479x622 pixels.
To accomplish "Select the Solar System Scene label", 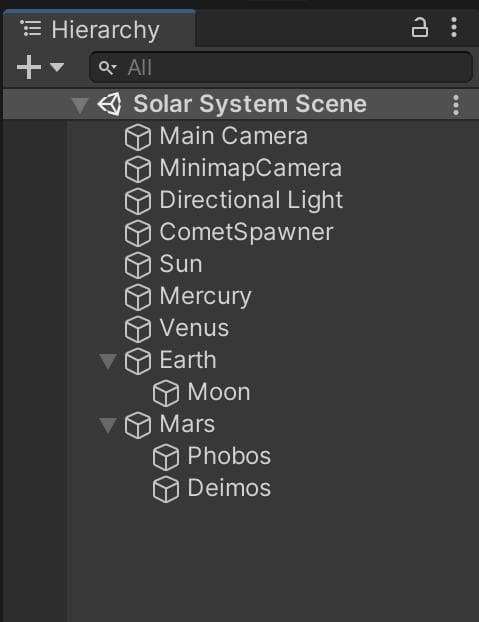I will pyautogui.click(x=250, y=104).
